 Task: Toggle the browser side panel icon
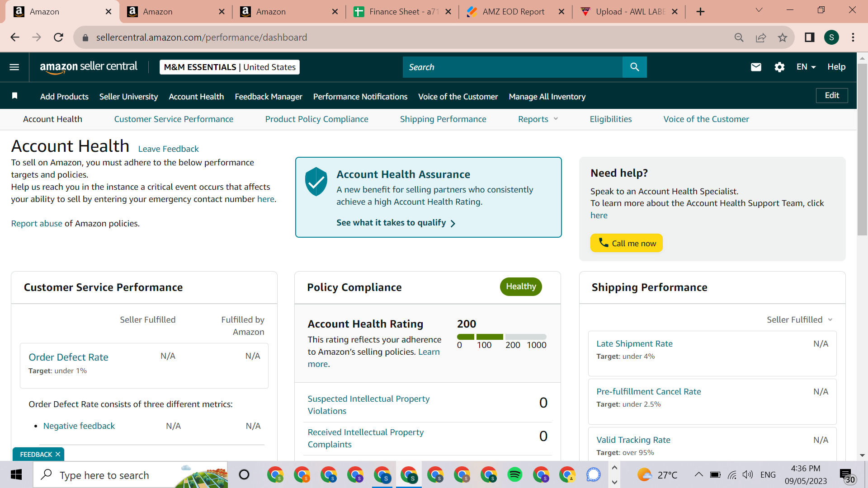coord(810,38)
